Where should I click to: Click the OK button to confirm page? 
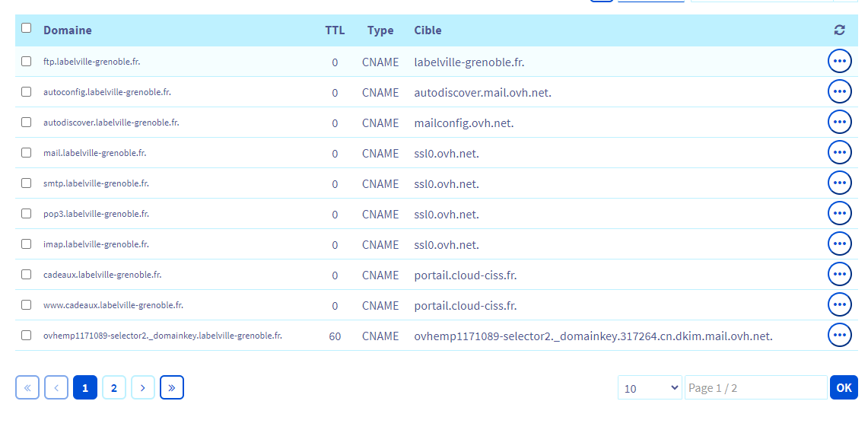844,387
